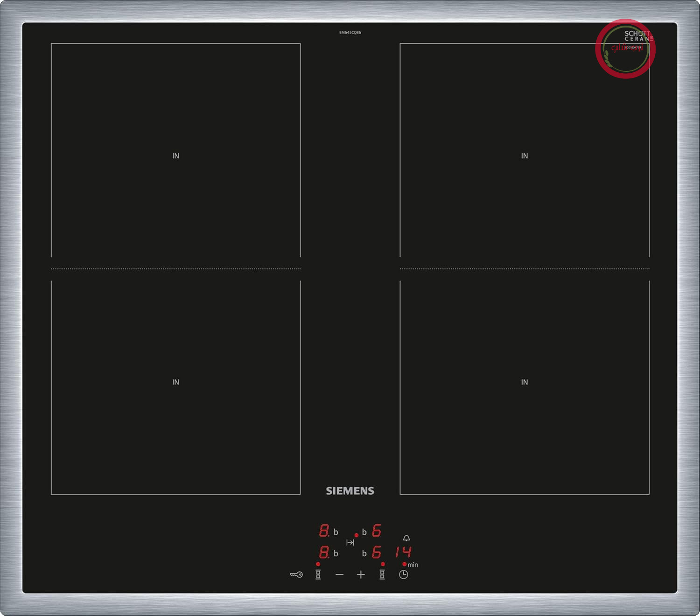The image size is (700, 616).
Task: Tap the upper-left power level 8 display
Action: tap(324, 530)
